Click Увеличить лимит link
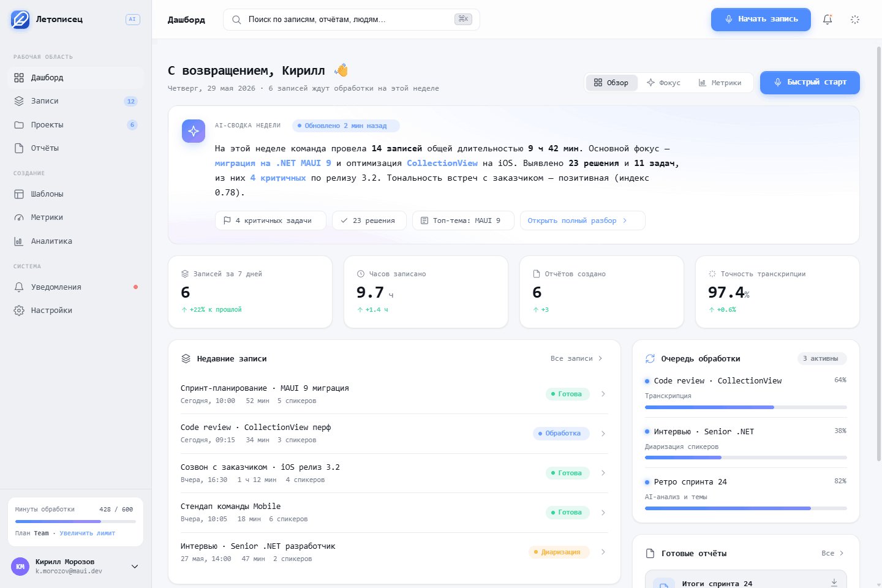This screenshot has width=882, height=588. (88, 533)
